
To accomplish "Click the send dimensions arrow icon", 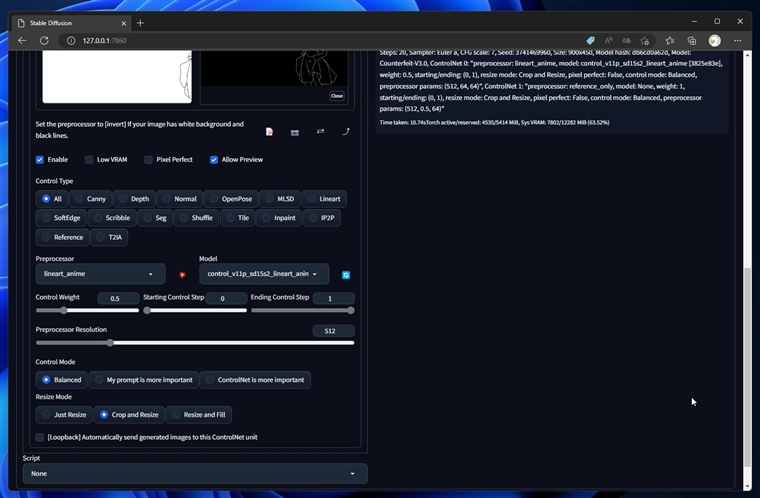I will point(346,131).
